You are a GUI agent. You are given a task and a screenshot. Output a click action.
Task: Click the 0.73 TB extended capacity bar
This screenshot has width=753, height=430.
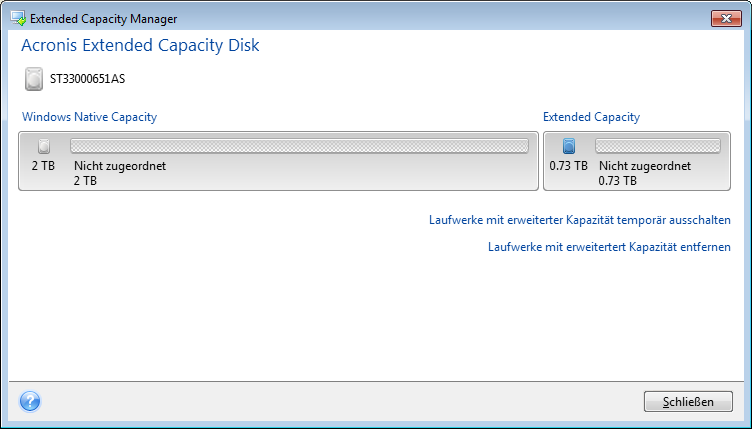pos(657,146)
